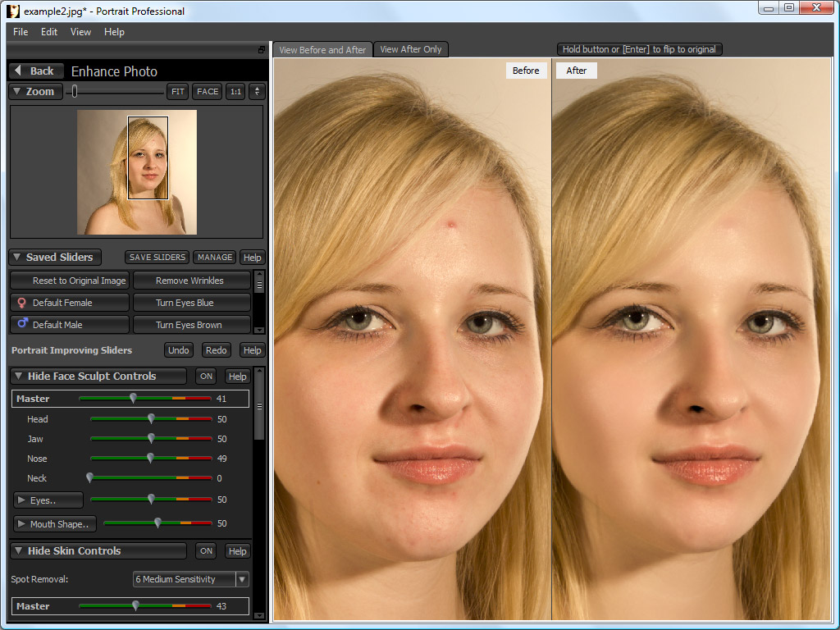Click the SAVE SLIDERS button
840x630 pixels.
(157, 257)
